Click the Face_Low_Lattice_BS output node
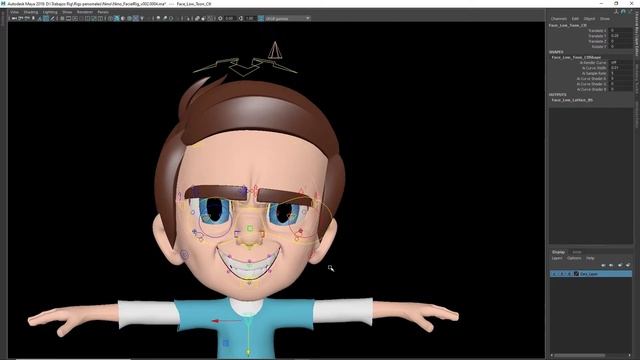 pyautogui.click(x=572, y=100)
